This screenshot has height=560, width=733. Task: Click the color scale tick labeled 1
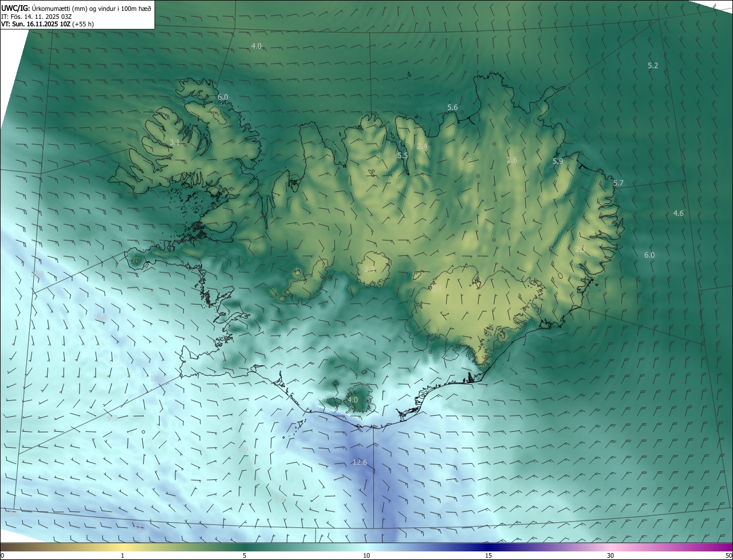(x=123, y=555)
